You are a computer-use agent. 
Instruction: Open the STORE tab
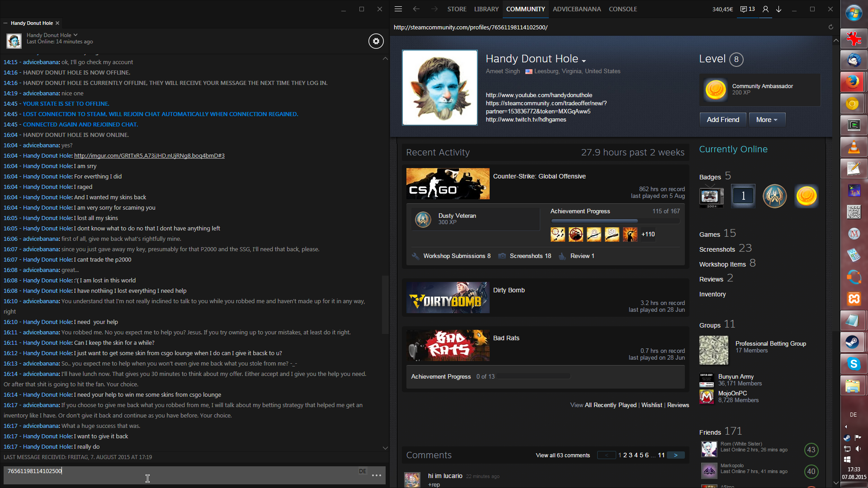click(457, 9)
